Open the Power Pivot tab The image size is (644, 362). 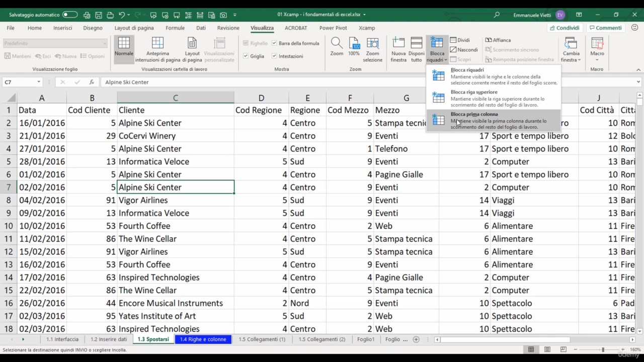click(x=333, y=28)
